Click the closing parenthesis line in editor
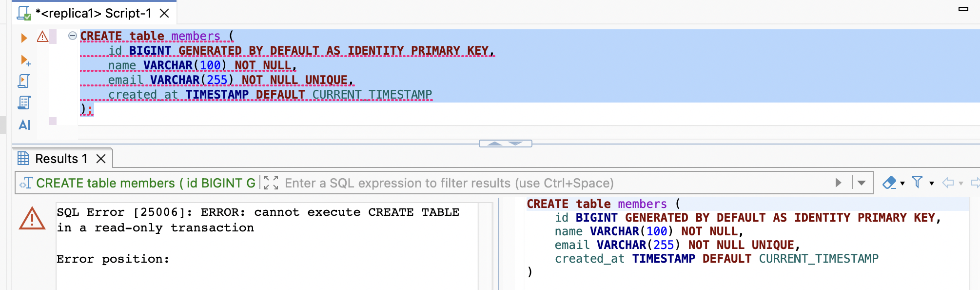The height and width of the screenshot is (290, 980). pyautogui.click(x=86, y=109)
